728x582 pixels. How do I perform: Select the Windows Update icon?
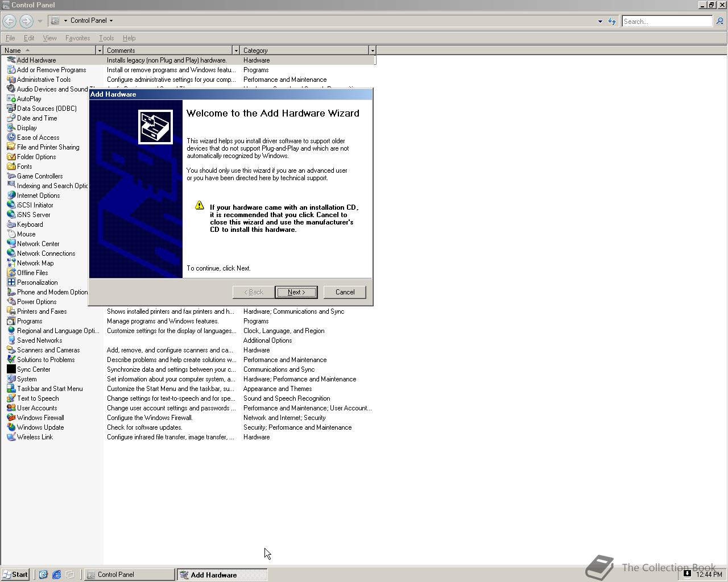pos(11,427)
